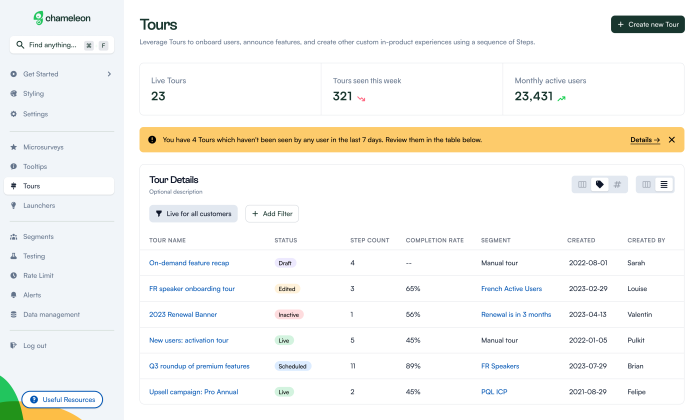The height and width of the screenshot is (420, 700).
Task: Dismiss the yellow warning banner
Action: point(672,140)
